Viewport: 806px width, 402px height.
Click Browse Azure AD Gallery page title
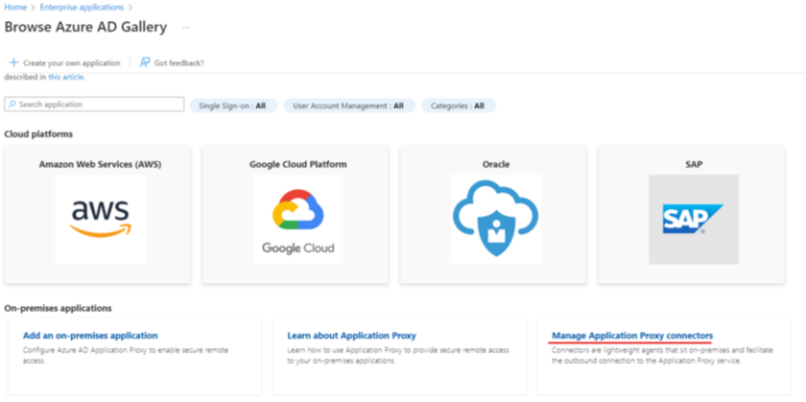(86, 27)
